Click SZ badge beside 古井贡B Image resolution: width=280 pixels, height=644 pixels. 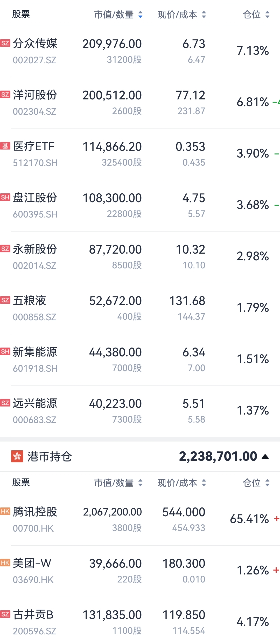(x=5, y=614)
